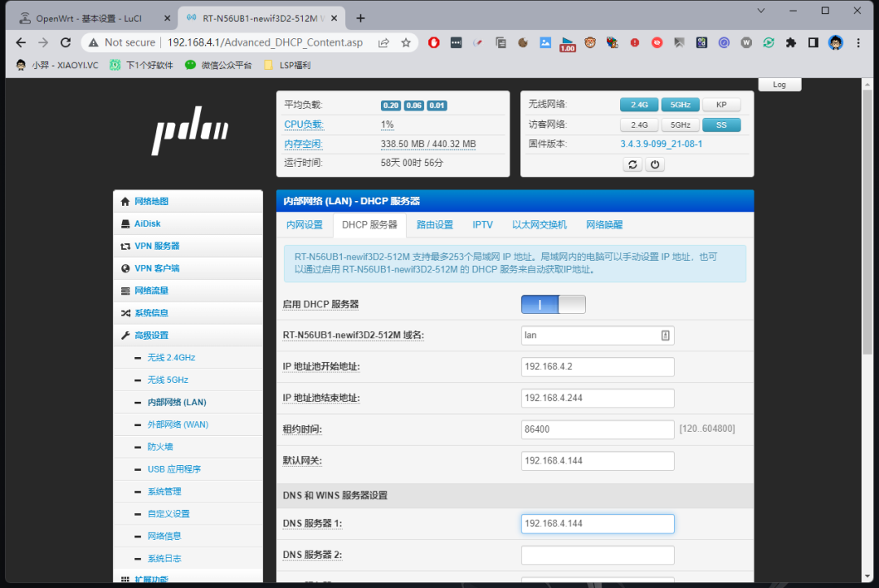Open 网络流量 in sidebar
This screenshot has height=588, width=879.
tap(188, 290)
